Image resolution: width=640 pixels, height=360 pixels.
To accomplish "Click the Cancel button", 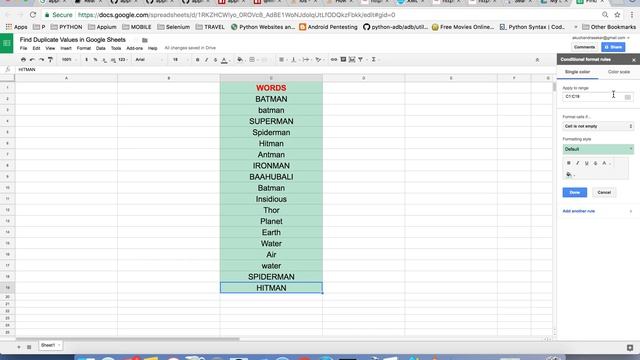I will click(x=604, y=192).
